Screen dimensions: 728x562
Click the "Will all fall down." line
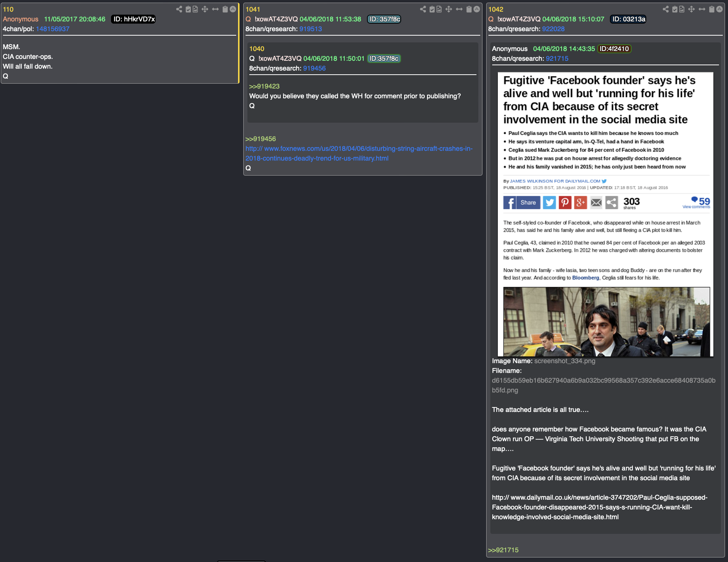[x=28, y=66]
